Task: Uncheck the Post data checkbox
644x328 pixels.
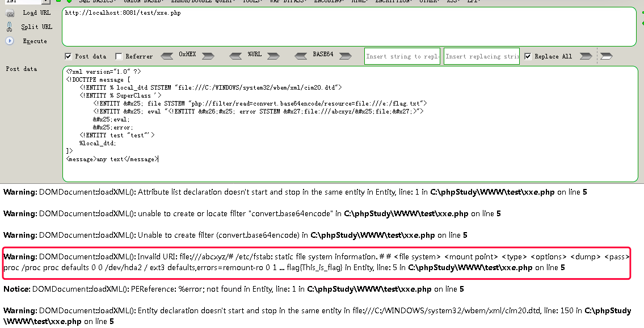Action: coord(68,56)
